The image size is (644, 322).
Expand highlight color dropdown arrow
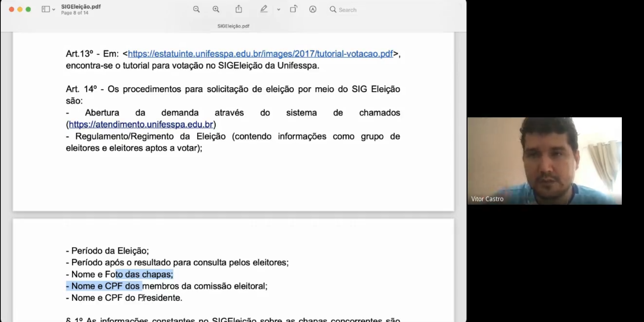tap(279, 10)
